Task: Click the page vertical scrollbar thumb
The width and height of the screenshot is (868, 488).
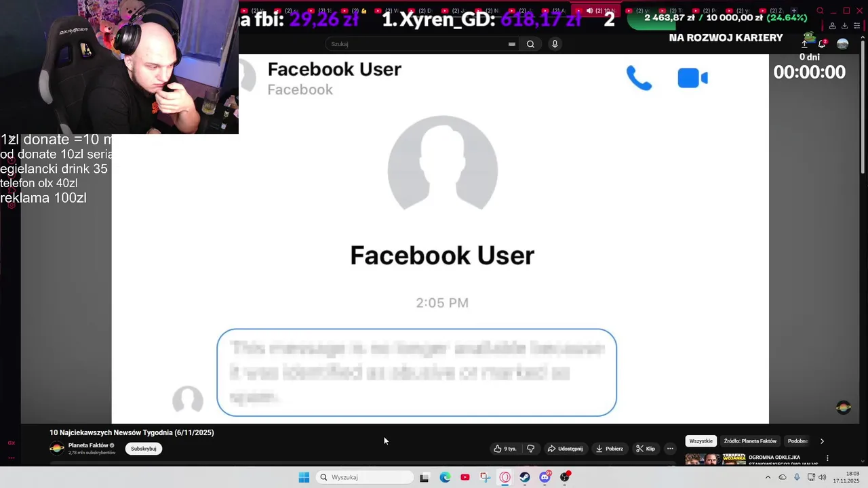Action: [863, 105]
